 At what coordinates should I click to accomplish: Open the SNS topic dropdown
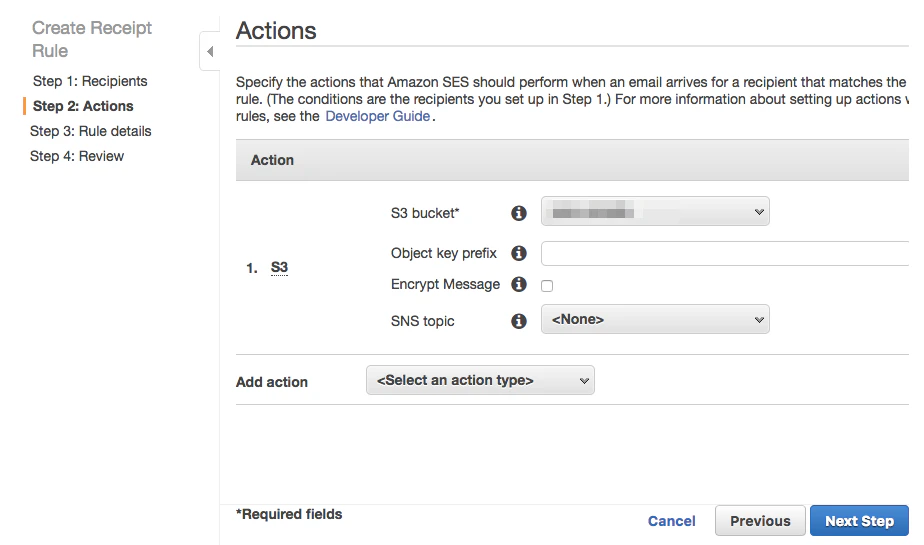[x=655, y=319]
